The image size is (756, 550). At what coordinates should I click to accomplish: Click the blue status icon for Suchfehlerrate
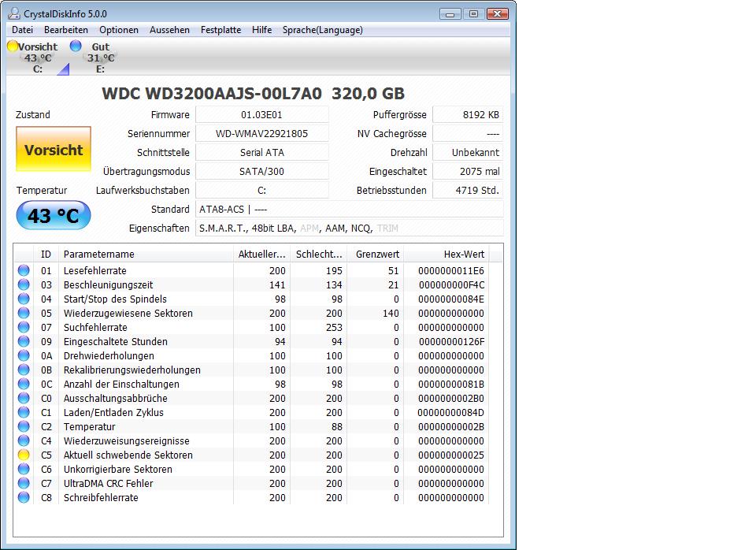pyautogui.click(x=24, y=327)
